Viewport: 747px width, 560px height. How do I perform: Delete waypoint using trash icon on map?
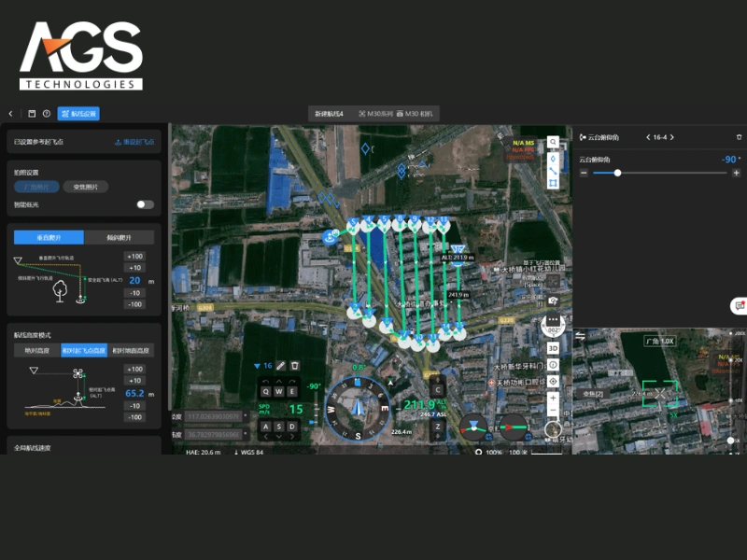295,366
